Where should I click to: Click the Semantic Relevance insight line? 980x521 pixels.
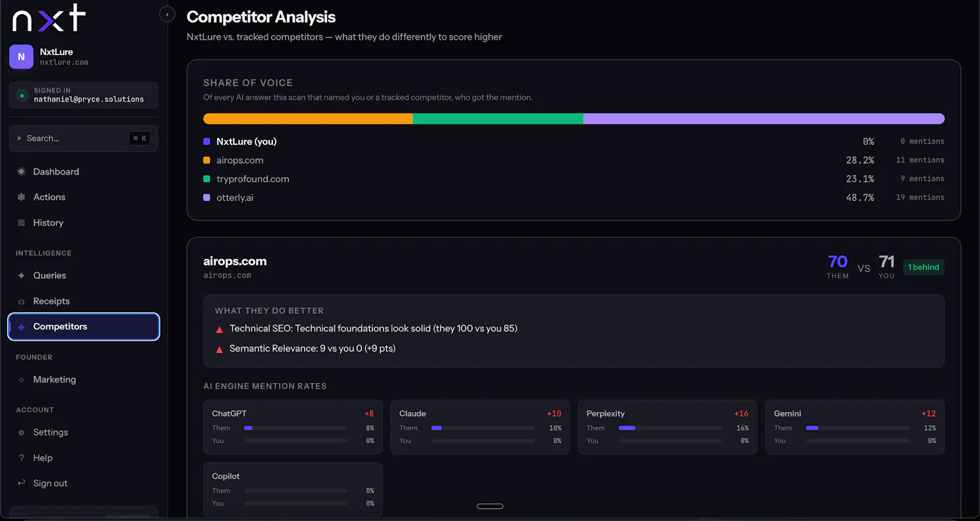pyautogui.click(x=312, y=348)
